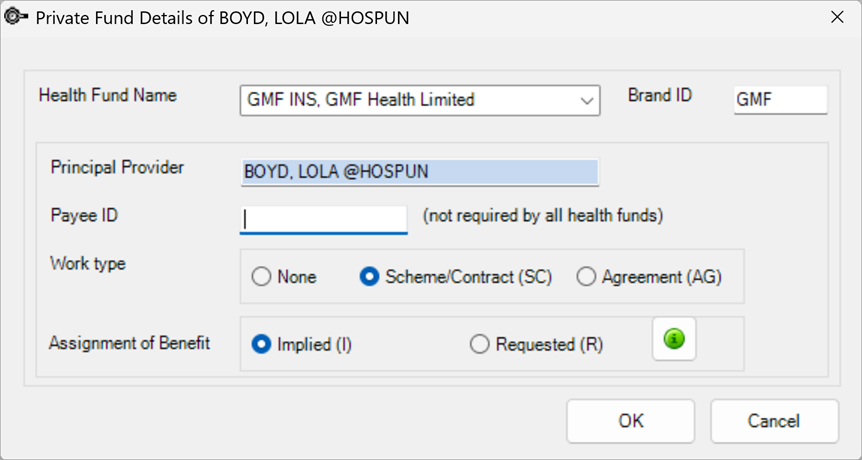Click the dialog title bar text
Image resolution: width=862 pixels, height=460 pixels.
[223, 18]
